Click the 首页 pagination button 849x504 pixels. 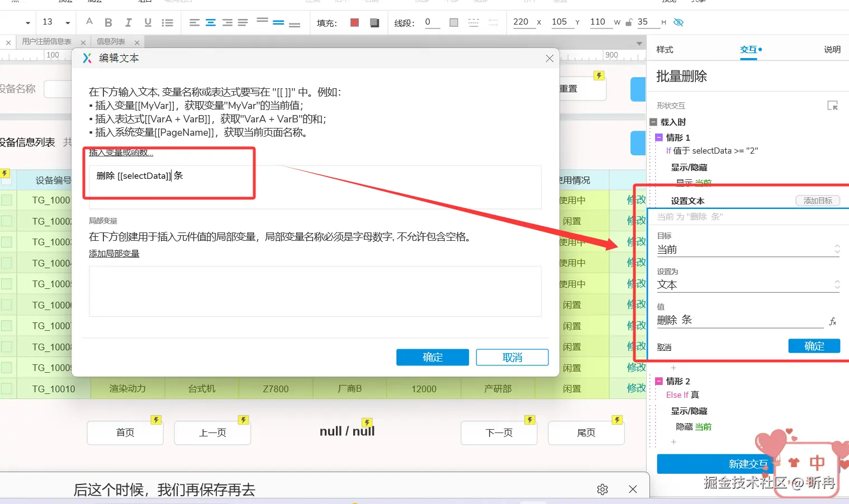tap(125, 432)
